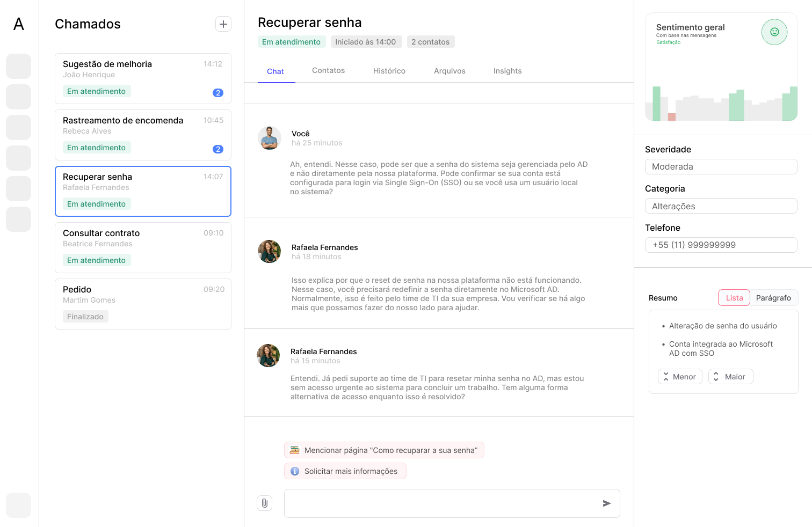Switch summary view to Parágrafo
The image size is (812, 527).
click(773, 297)
